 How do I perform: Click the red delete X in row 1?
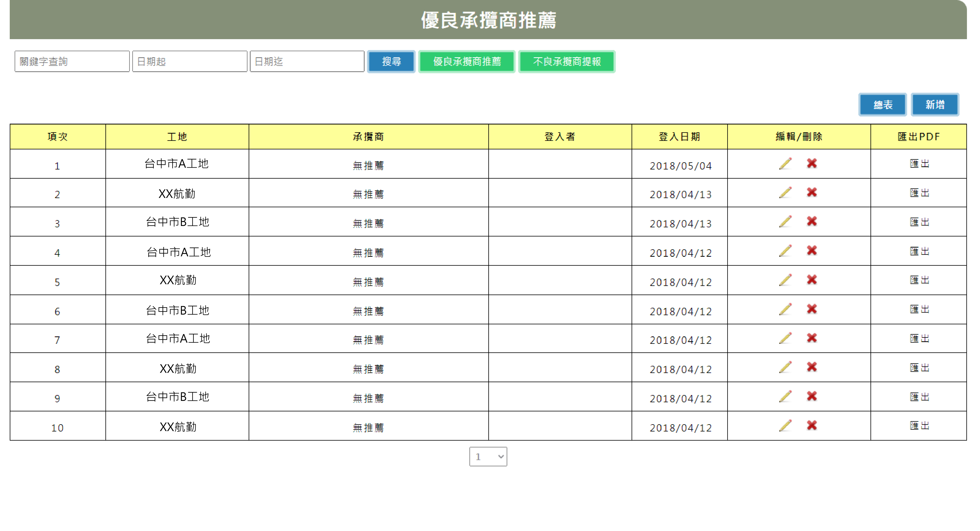[811, 164]
